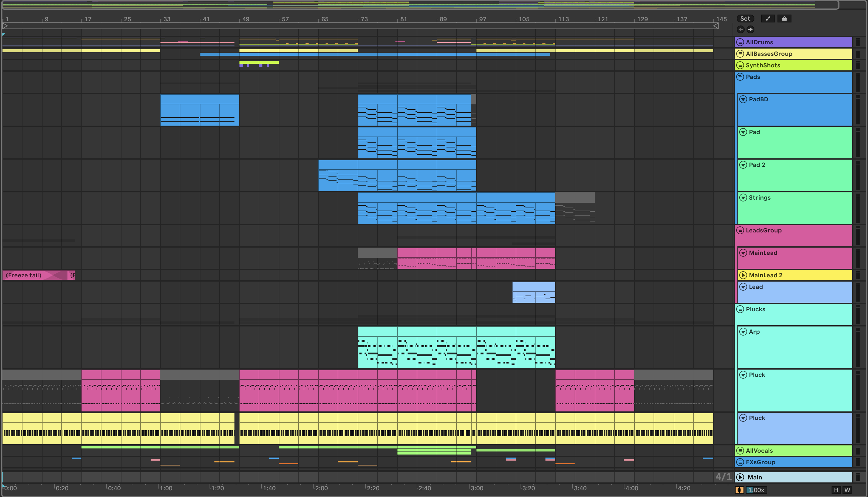The width and height of the screenshot is (868, 497).
Task: Click the Set locator button
Action: coord(745,19)
